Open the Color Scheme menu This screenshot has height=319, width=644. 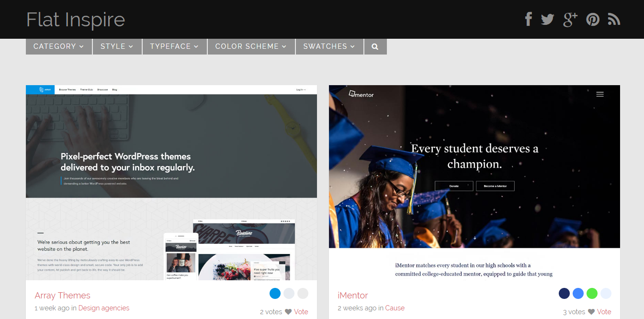[x=250, y=46]
